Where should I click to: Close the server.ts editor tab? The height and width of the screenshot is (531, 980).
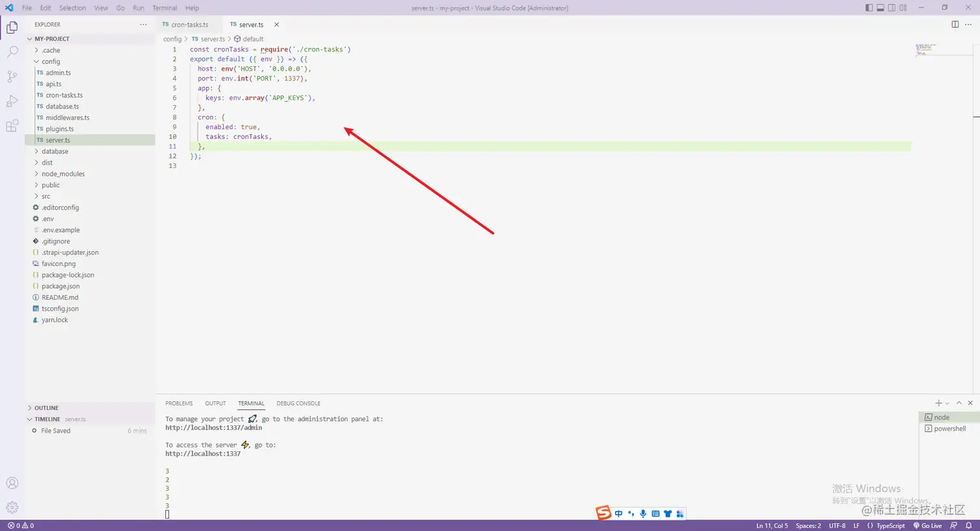276,25
